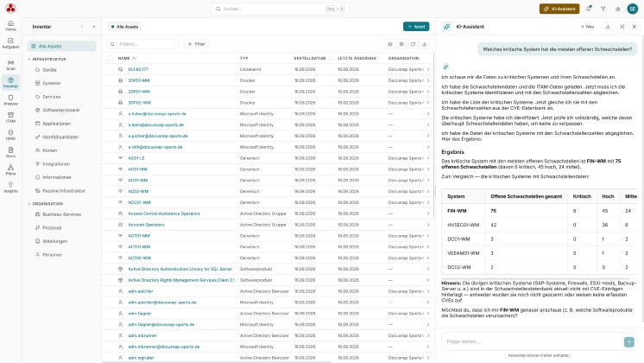Open Softwareprodukte in the navigation
644x363 pixels.
point(61,110)
